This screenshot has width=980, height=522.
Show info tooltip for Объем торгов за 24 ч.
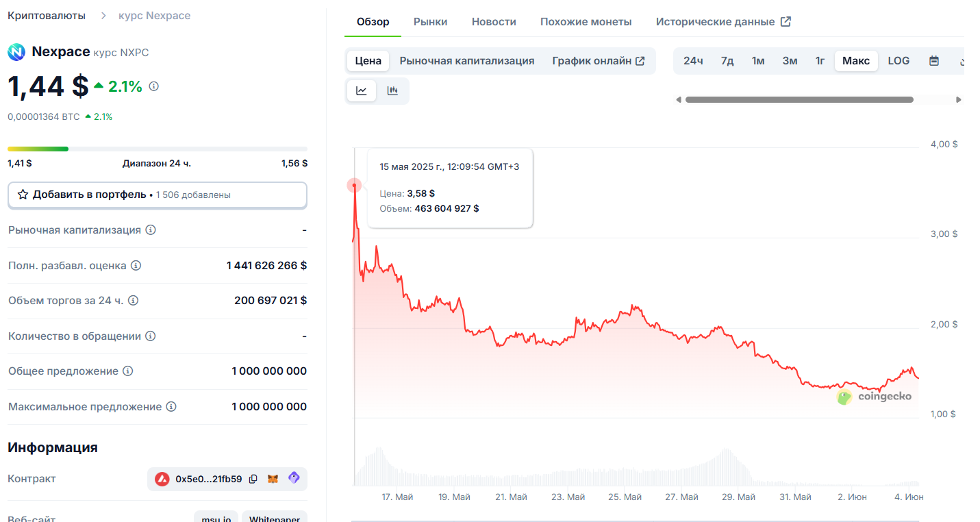tap(134, 301)
